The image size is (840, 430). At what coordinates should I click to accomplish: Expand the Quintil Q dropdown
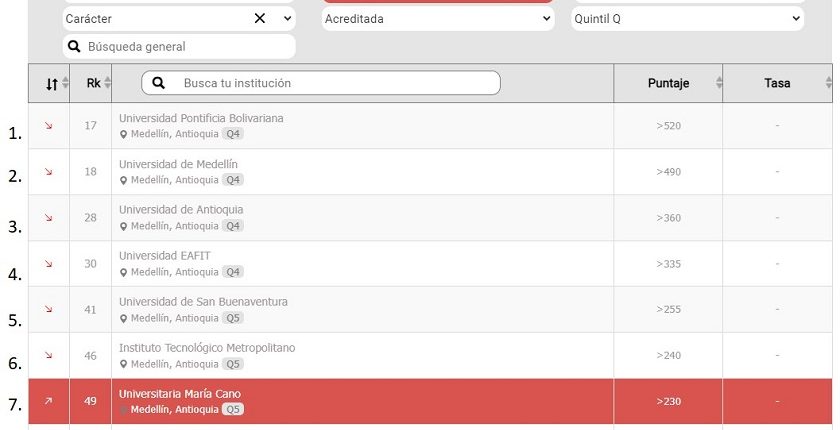pos(687,19)
